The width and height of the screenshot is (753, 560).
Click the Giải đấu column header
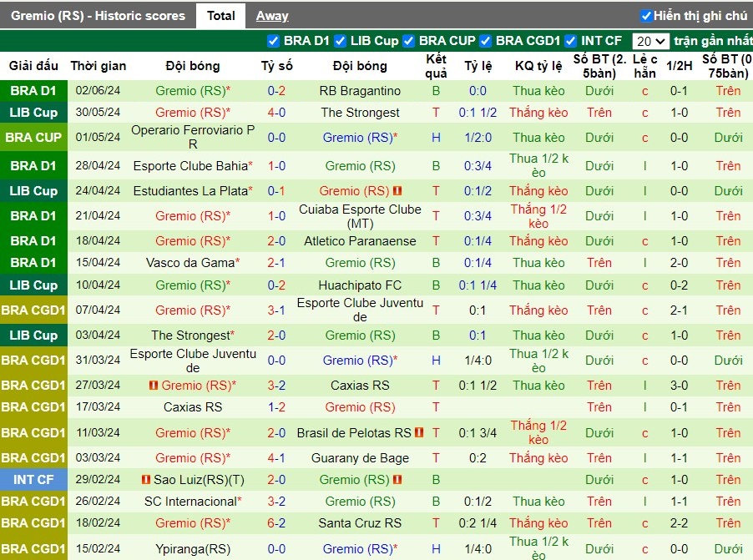pos(33,66)
